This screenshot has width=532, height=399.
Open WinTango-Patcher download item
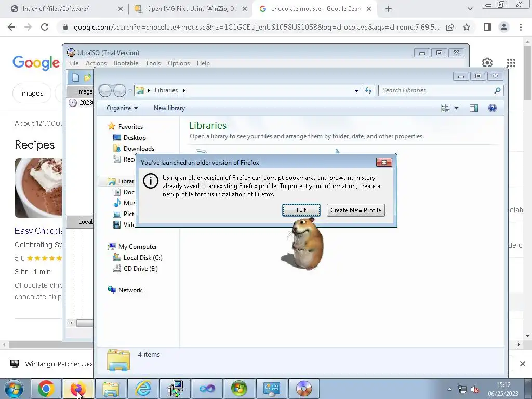pos(51,364)
